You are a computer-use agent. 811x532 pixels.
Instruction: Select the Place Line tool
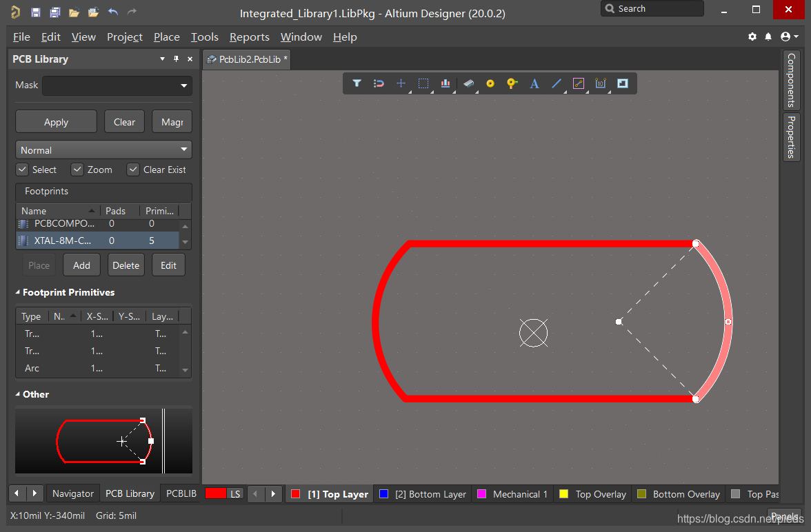point(557,83)
